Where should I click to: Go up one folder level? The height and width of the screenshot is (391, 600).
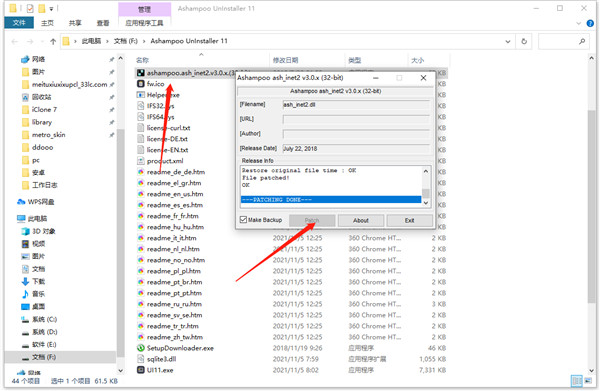pyautogui.click(x=53, y=41)
